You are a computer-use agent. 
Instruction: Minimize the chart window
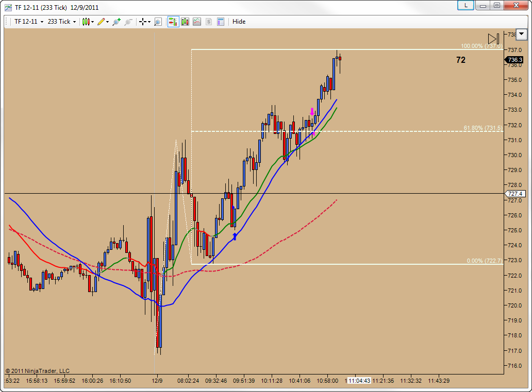click(483, 6)
